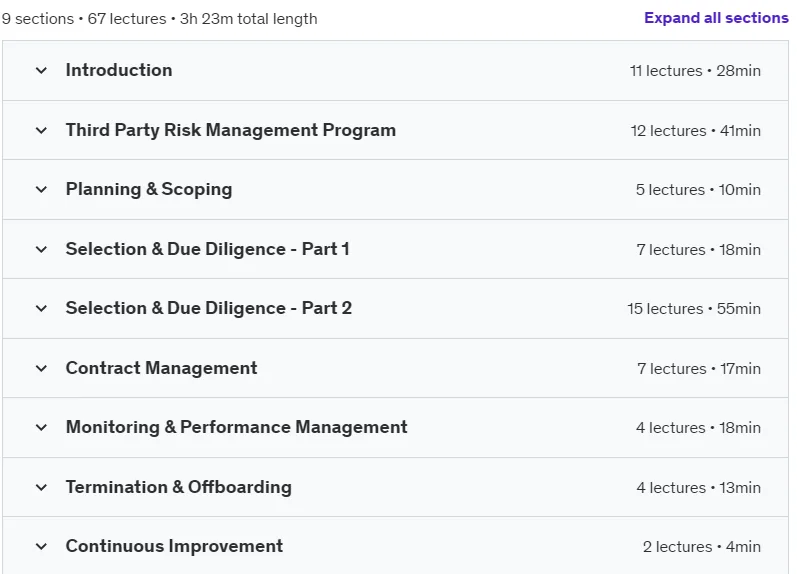Screen dimensions: 797x574
Task: Expand Contract Management chevron arrow
Action: click(41, 368)
